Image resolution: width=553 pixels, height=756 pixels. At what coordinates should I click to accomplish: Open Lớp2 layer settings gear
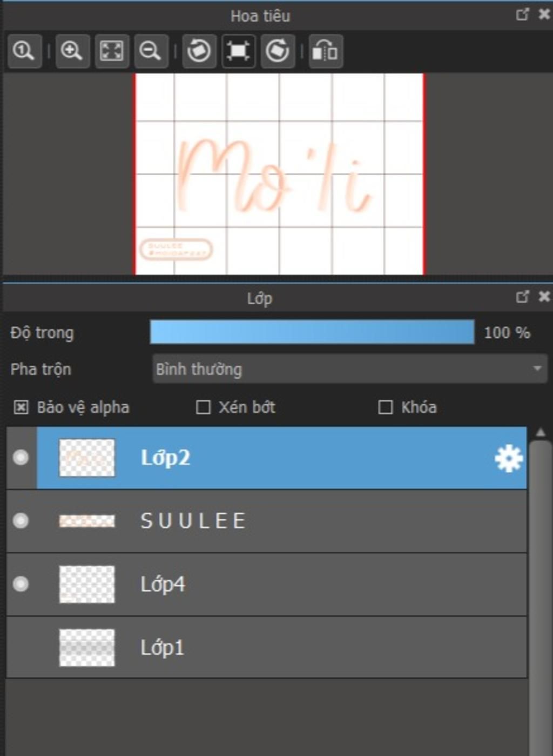pos(508,458)
